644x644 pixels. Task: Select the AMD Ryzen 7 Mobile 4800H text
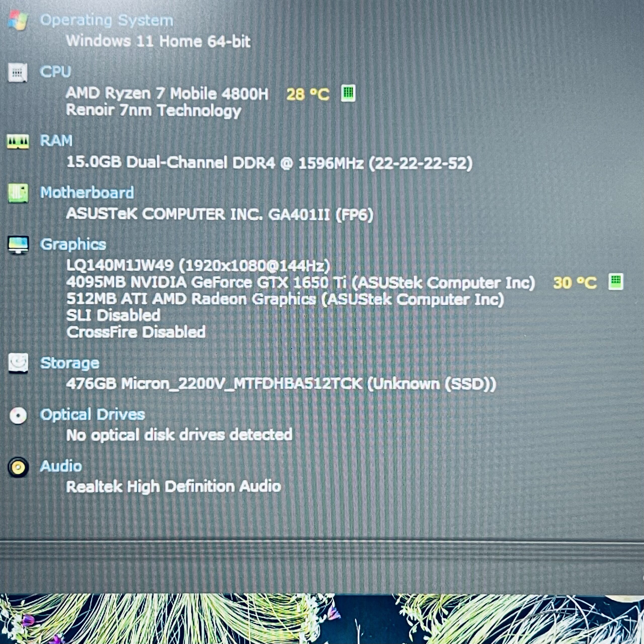click(167, 94)
